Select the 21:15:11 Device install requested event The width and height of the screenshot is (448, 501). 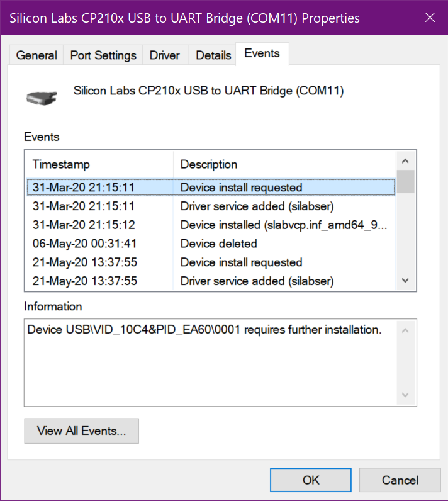pyautogui.click(x=211, y=187)
